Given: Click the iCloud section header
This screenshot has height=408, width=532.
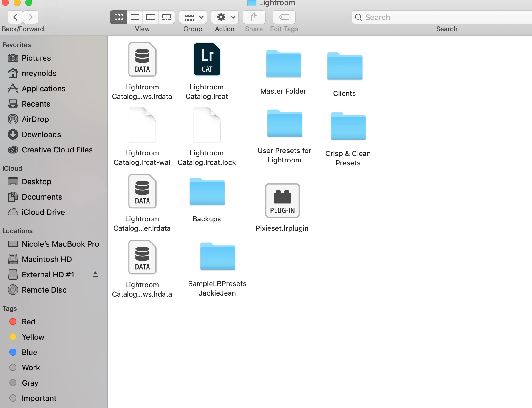Looking at the screenshot, I should tap(12, 168).
